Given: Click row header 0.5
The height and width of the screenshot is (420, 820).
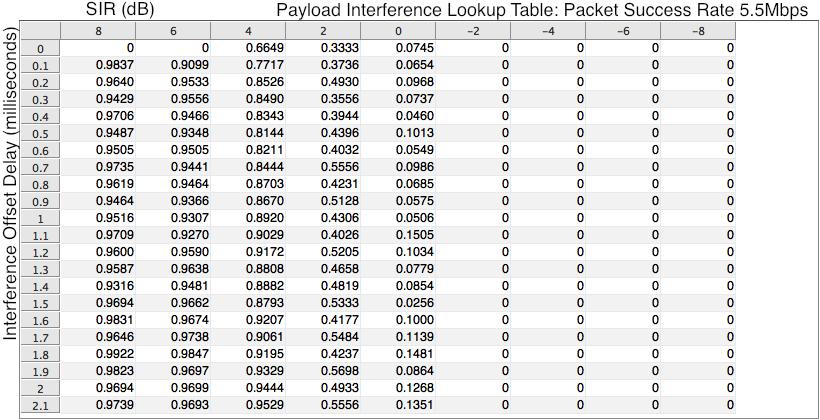Looking at the screenshot, I should pos(40,133).
